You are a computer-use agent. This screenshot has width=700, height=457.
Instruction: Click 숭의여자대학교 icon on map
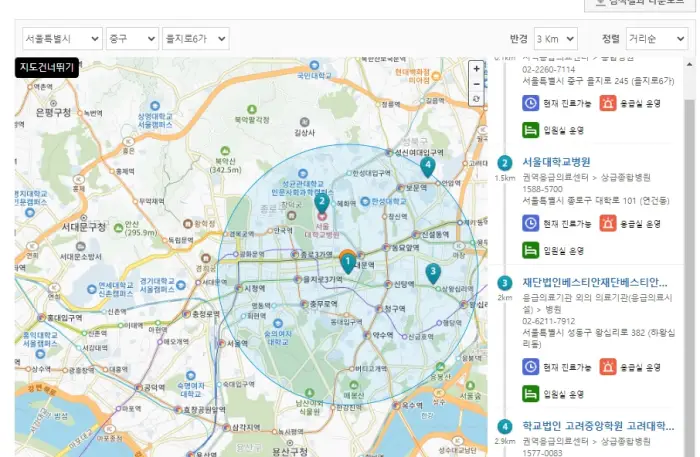(278, 323)
